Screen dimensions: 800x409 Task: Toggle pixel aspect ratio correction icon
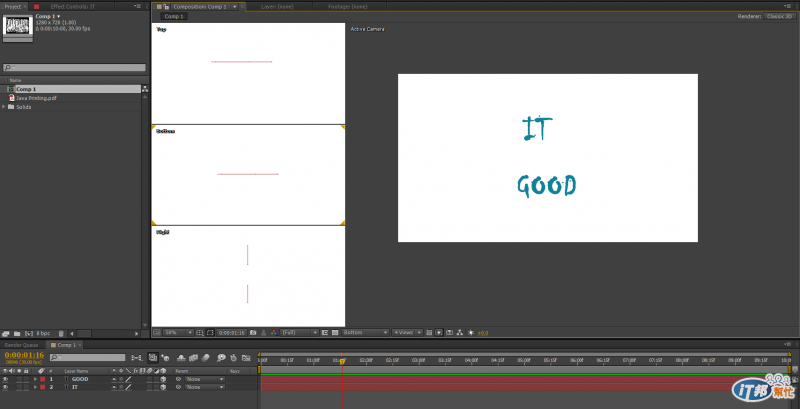[x=429, y=333]
